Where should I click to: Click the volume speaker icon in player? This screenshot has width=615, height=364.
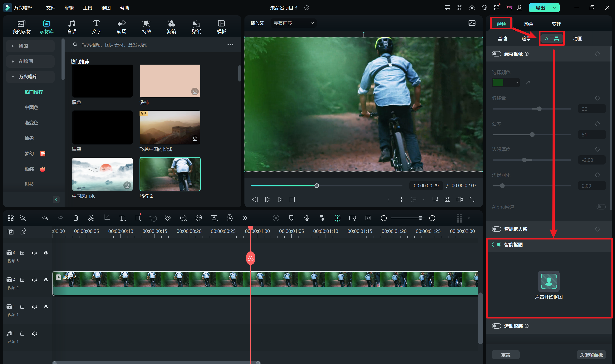(460, 199)
